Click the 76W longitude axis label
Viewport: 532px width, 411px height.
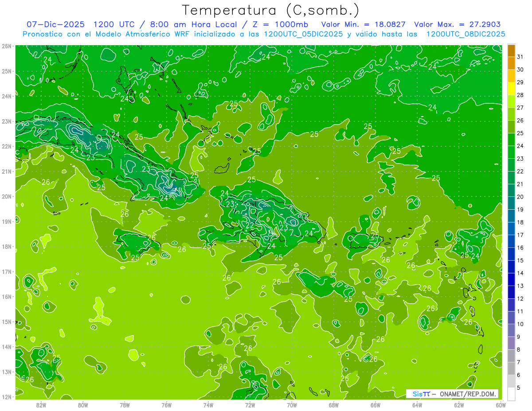(x=166, y=405)
